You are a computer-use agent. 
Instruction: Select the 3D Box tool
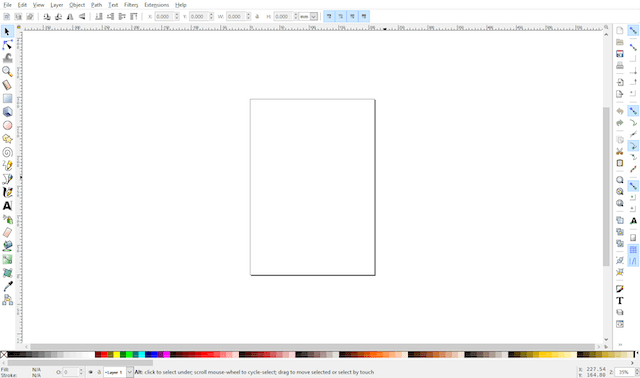tap(7, 112)
